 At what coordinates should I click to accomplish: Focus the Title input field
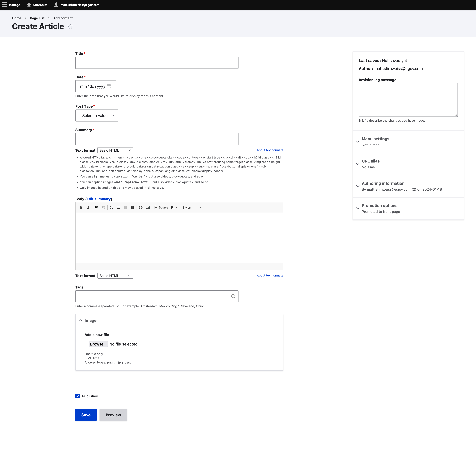[157, 63]
